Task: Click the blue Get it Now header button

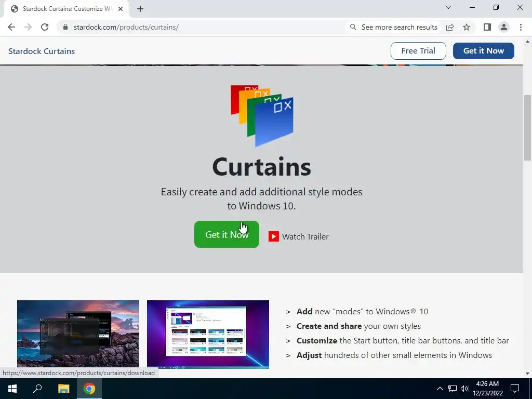Action: (484, 51)
